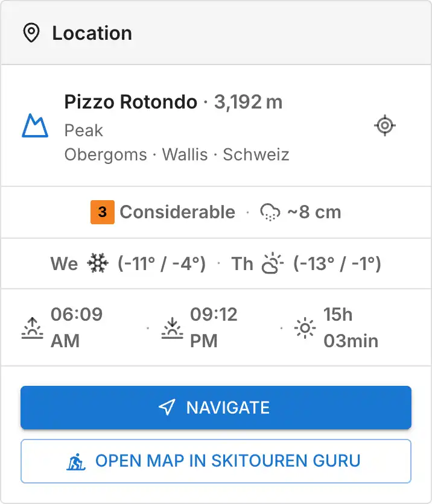Click the sunset icon
This screenshot has width=432, height=504.
pyautogui.click(x=172, y=328)
